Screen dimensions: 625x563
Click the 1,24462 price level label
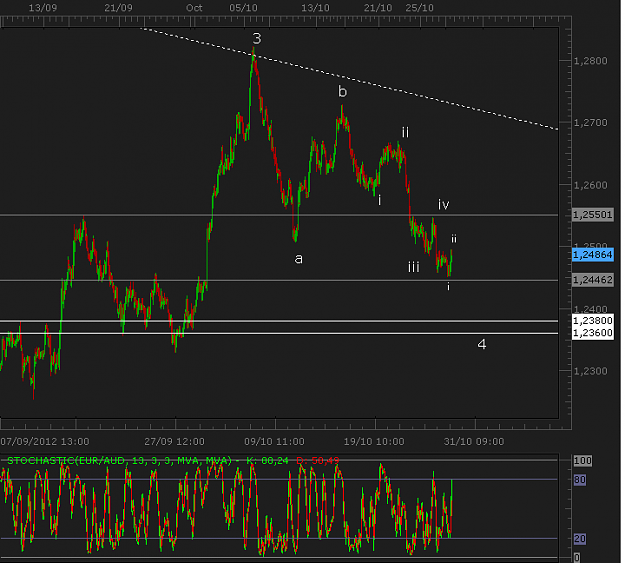click(593, 280)
